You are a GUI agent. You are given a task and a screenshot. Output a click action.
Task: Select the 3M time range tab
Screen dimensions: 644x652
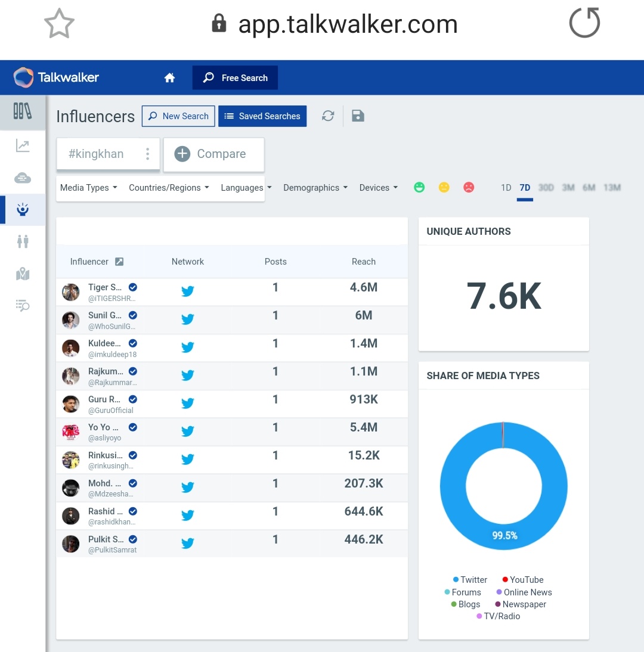point(568,188)
